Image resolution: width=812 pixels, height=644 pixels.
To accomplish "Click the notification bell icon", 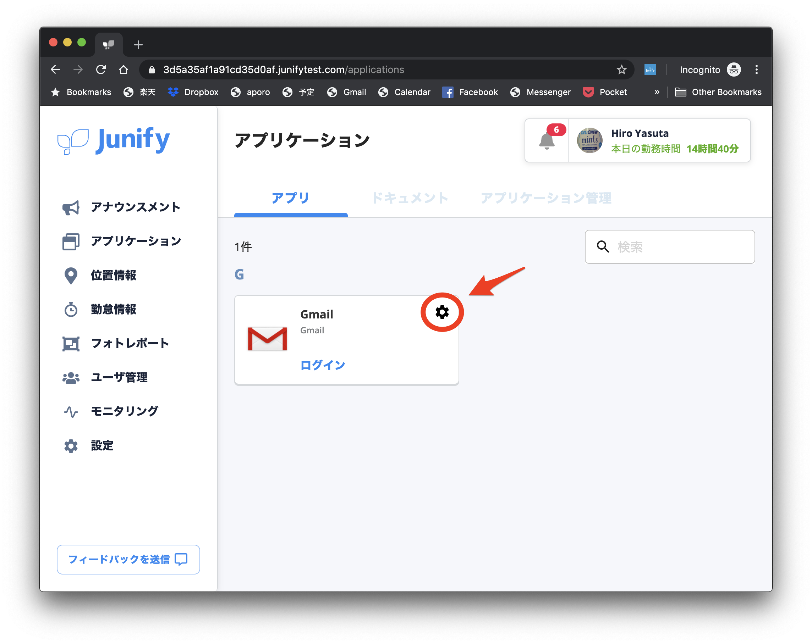I will pos(547,141).
